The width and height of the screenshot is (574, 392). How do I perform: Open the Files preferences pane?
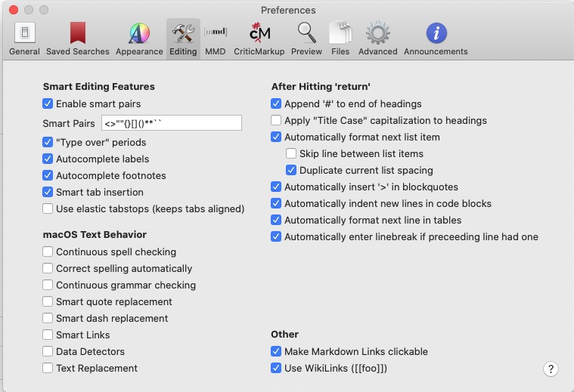coord(340,39)
